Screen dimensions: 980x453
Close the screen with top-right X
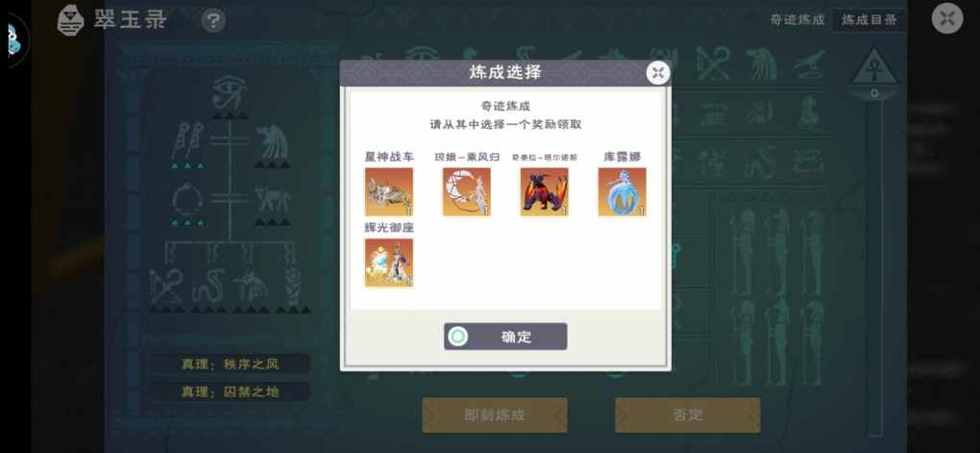[947, 18]
